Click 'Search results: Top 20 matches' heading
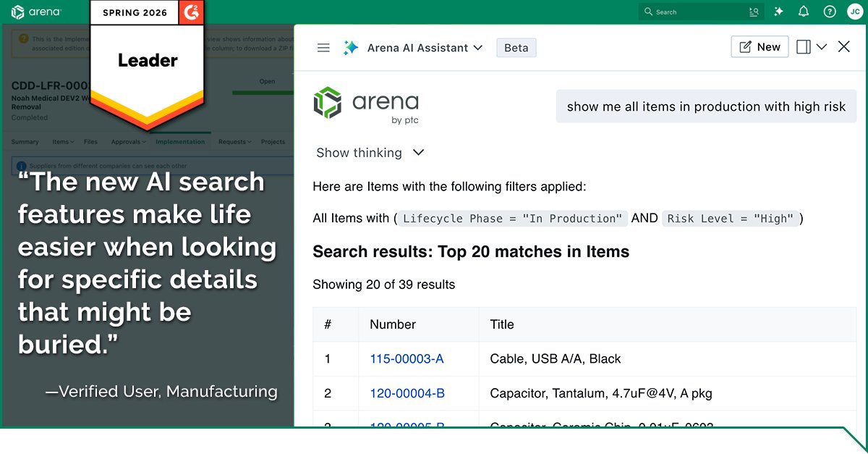This screenshot has height=454, width=868. coord(471,252)
